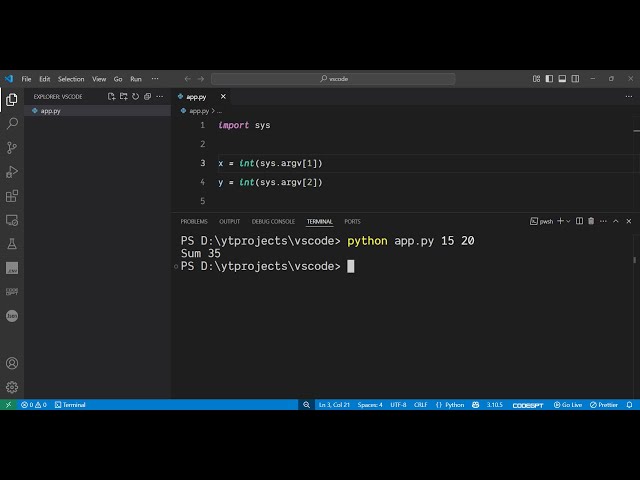Viewport: 640px width, 480px height.
Task: Refresh the Explorer file list
Action: pos(136,96)
